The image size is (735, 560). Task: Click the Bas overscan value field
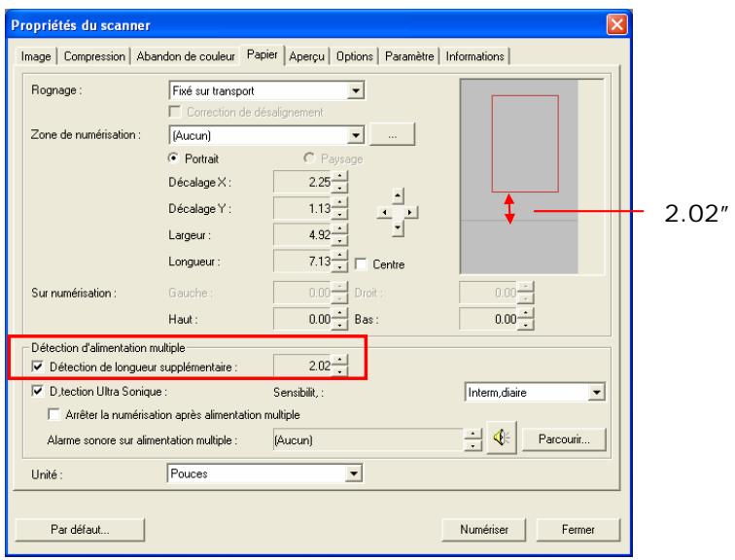point(489,319)
